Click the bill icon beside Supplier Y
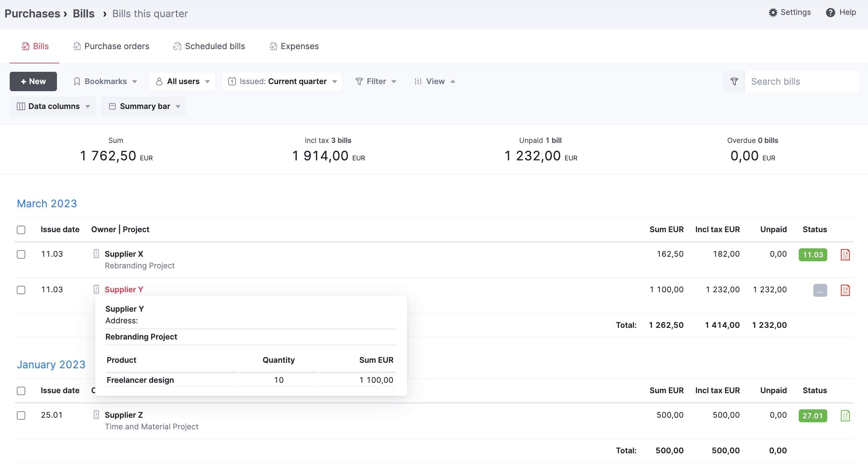The height and width of the screenshot is (474, 868). [x=96, y=289]
